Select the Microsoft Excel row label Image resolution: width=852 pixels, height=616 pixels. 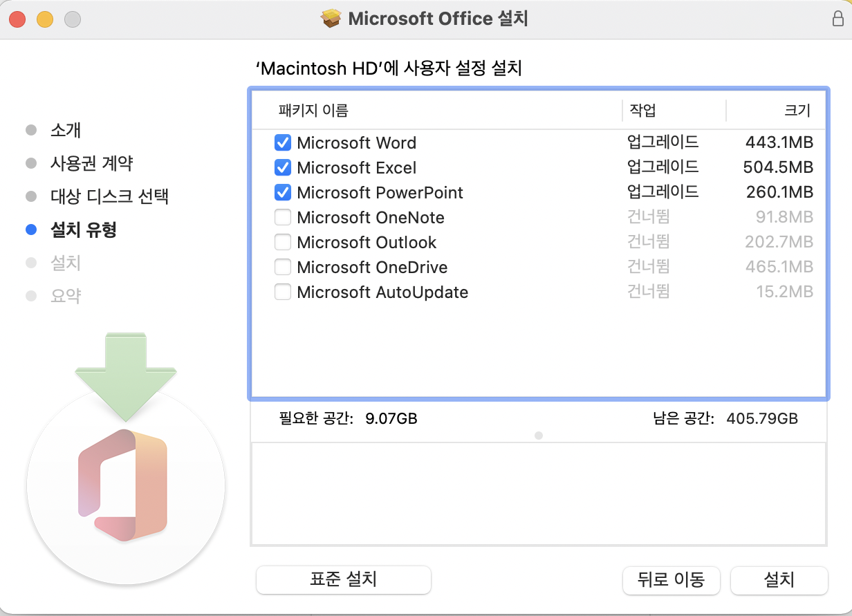357,168
